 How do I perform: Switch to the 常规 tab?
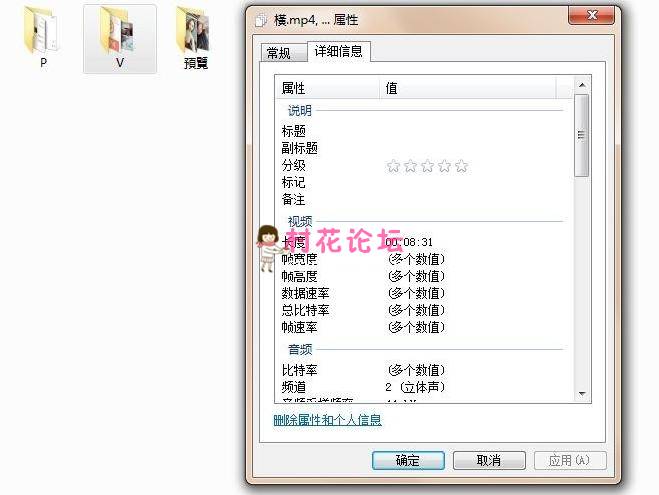[278, 53]
